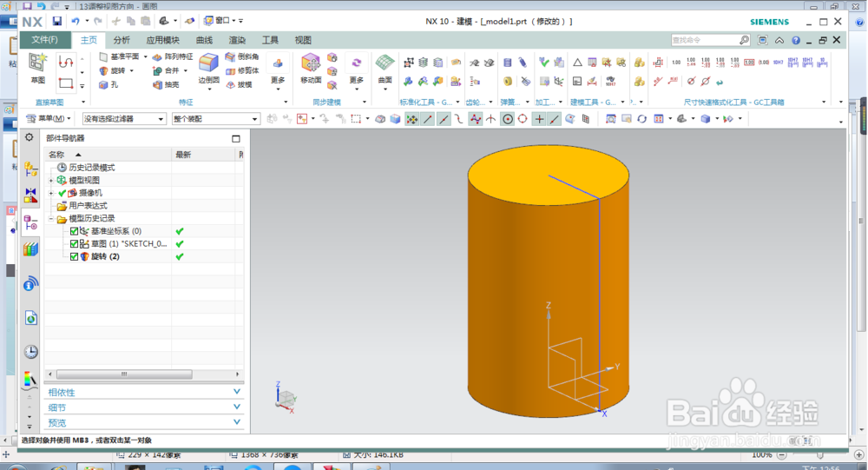Click the help question mark icon
Screen dimensions: 868x470
pos(796,40)
